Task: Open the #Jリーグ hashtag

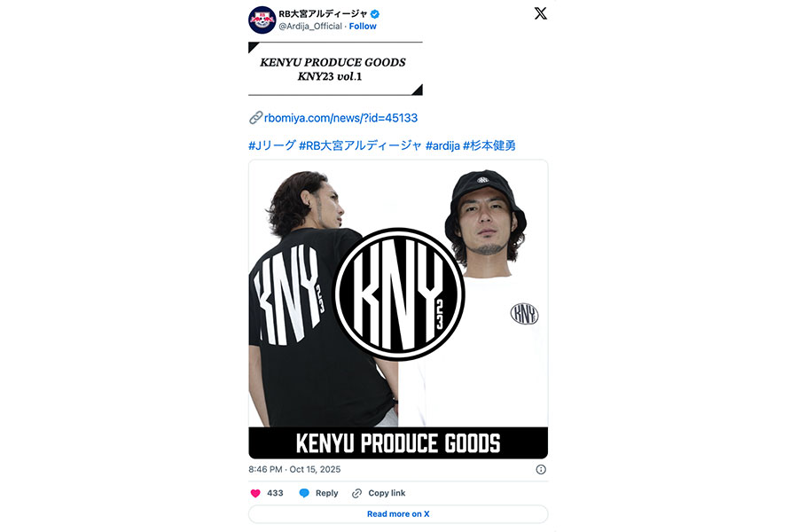Action: tap(272, 145)
